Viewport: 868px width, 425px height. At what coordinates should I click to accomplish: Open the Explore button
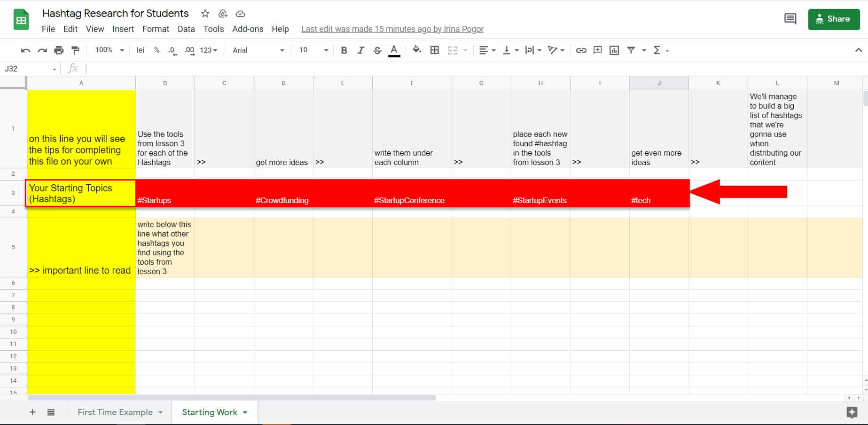[852, 413]
